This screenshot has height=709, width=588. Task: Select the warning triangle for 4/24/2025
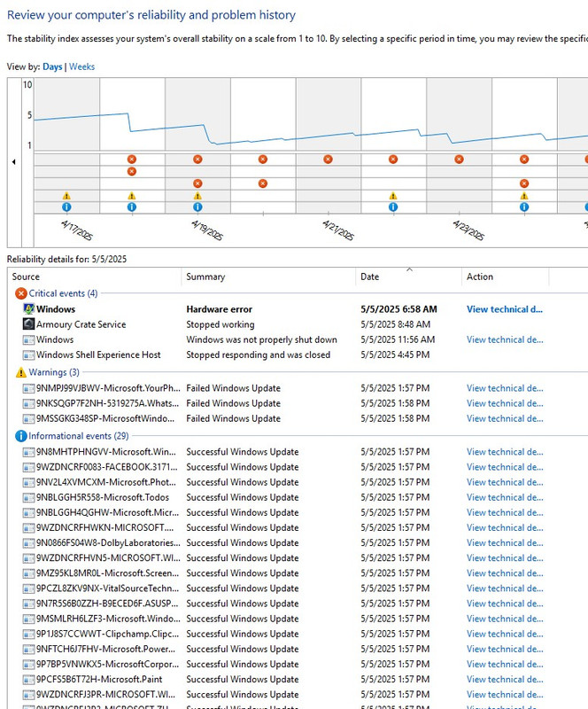524,196
